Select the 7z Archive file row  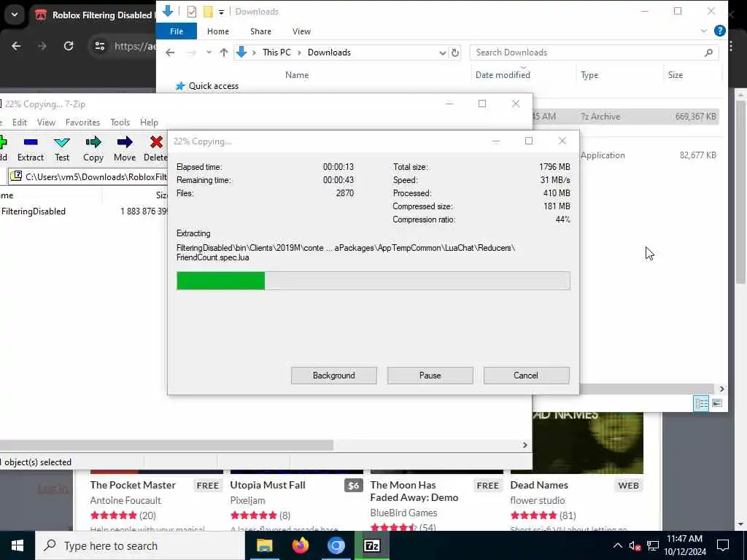(x=625, y=116)
